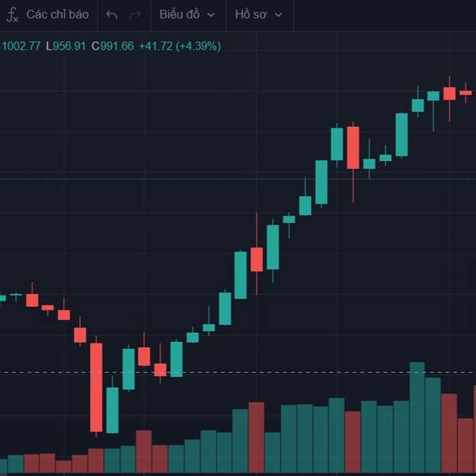476x476 pixels.
Task: Click the L956.91 low price label
Action: click(66, 46)
